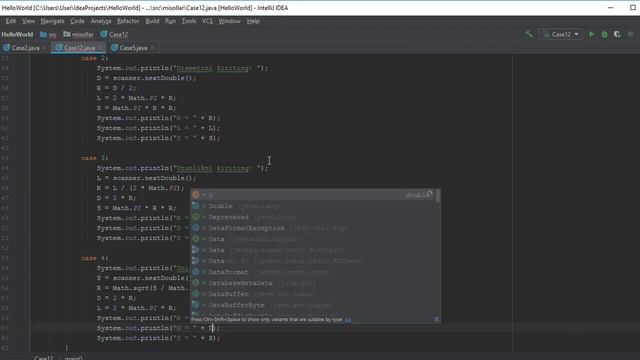Choose the DataFormat completion suggestion
This screenshot has width=640, height=360.
pos(313,272)
